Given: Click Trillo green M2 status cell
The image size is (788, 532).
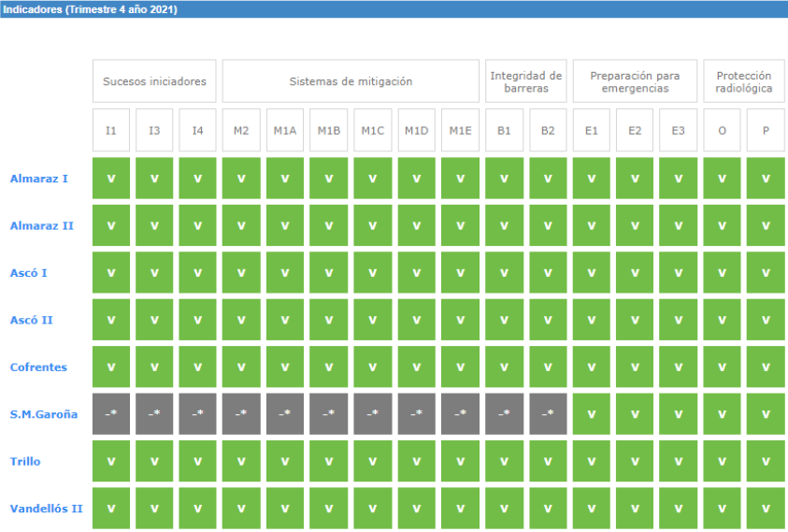Looking at the screenshot, I should 241,461.
